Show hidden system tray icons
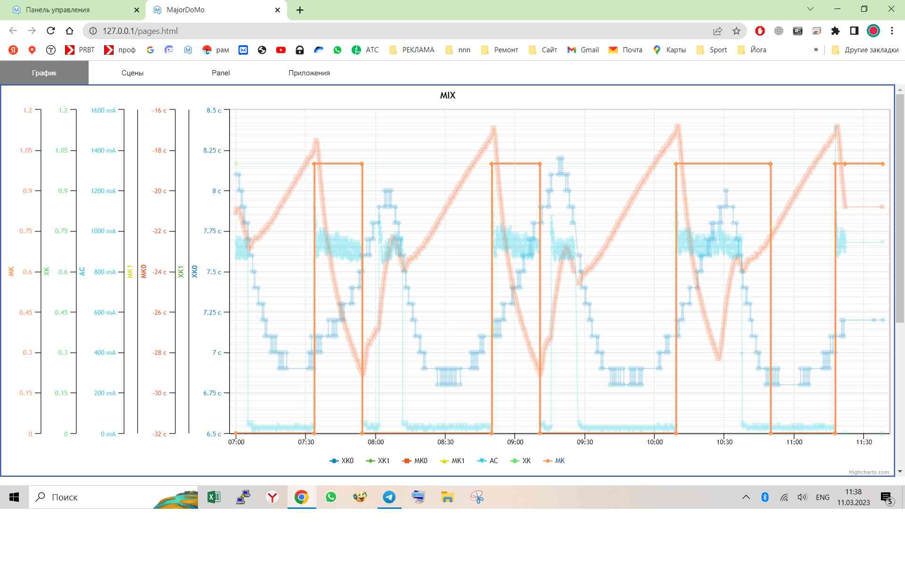Image resolution: width=905 pixels, height=588 pixels. pyautogui.click(x=746, y=497)
